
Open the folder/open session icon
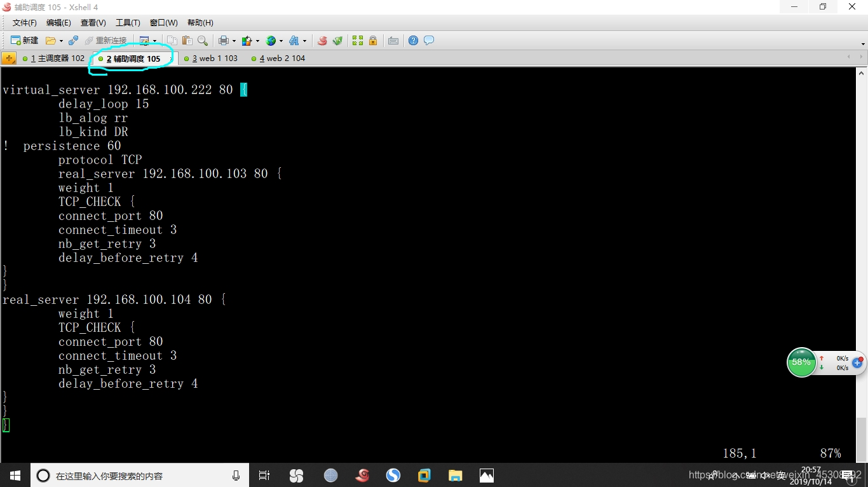(x=51, y=41)
